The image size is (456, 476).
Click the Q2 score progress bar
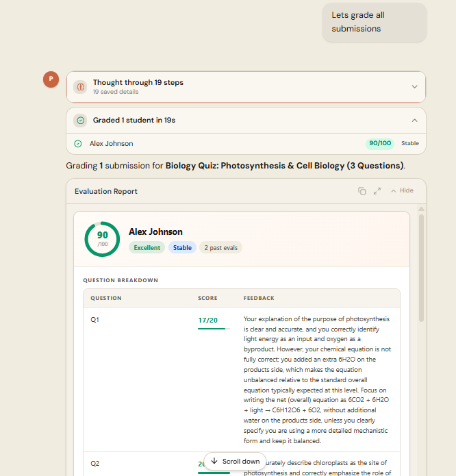point(214,473)
